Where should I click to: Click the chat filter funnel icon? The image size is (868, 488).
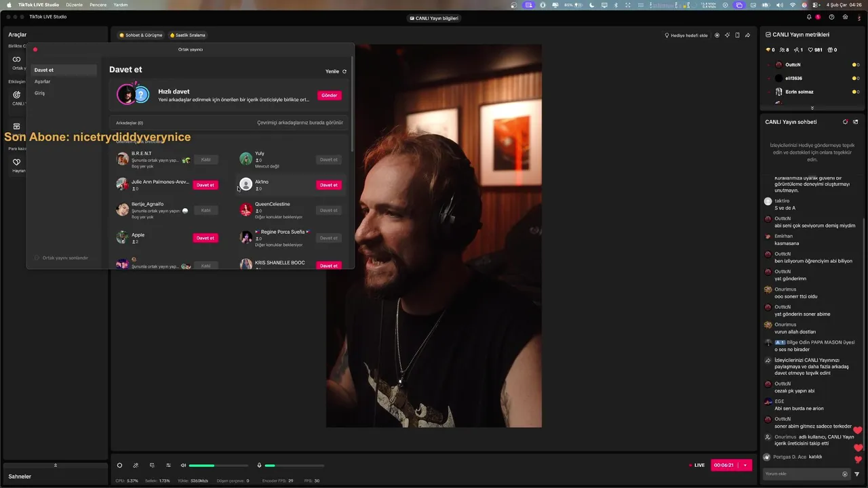coord(856,474)
